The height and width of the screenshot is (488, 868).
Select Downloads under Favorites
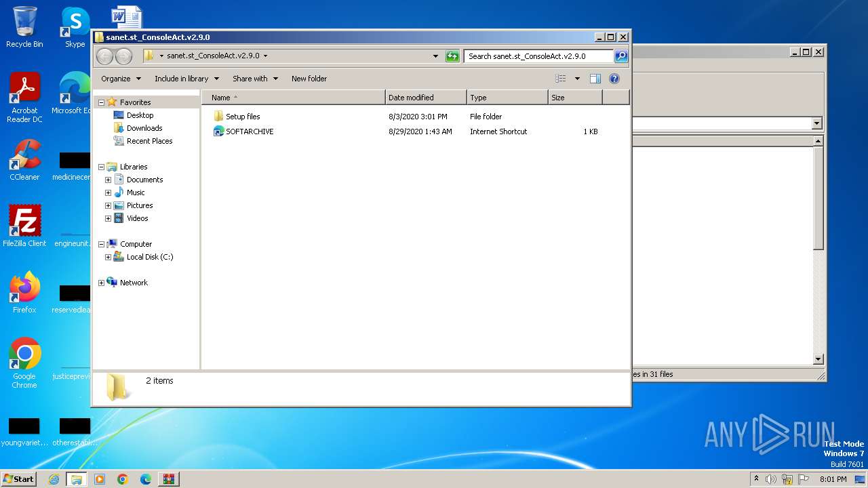144,128
